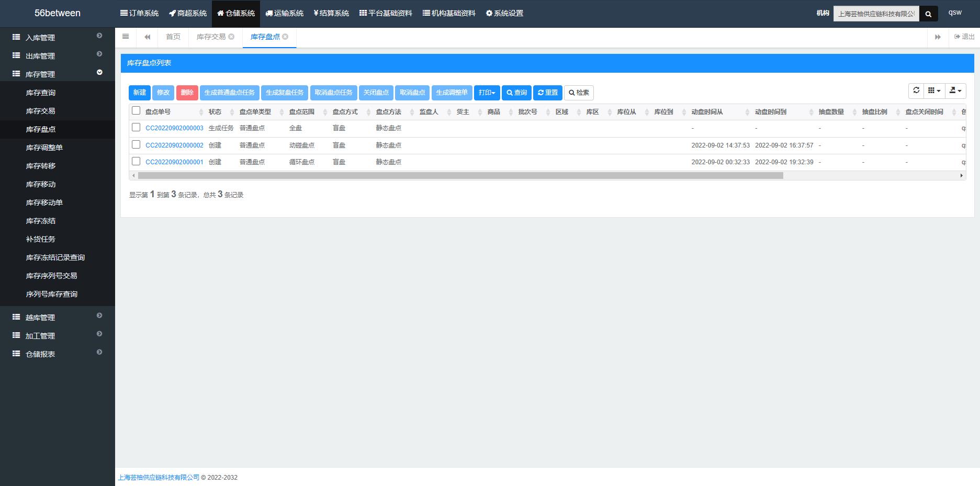The height and width of the screenshot is (486, 980).
Task: Sort by 动盘时间到 column sort arrows
Action: [811, 112]
